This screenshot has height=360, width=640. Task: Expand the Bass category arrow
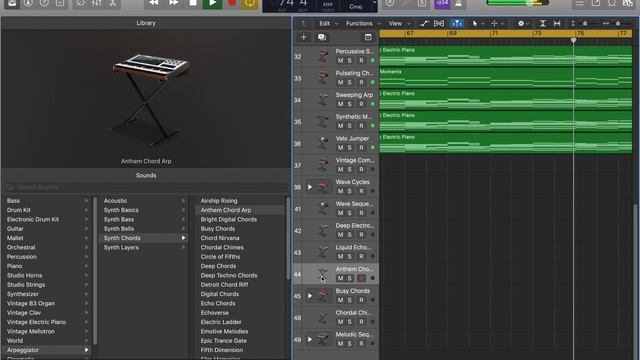coord(86,201)
